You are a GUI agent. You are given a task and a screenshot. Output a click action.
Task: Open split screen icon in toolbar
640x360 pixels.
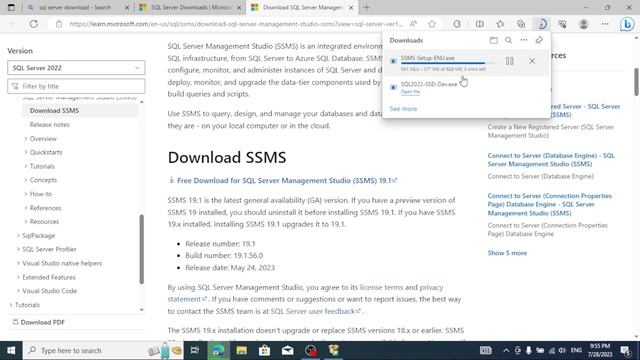point(480,24)
